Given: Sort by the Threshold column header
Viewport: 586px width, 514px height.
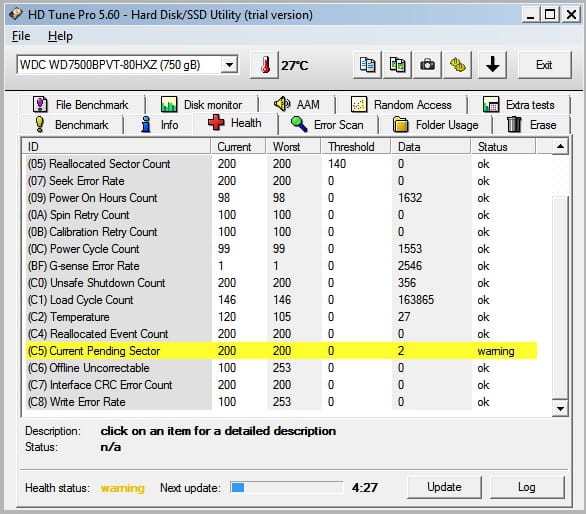Looking at the screenshot, I should (x=356, y=147).
